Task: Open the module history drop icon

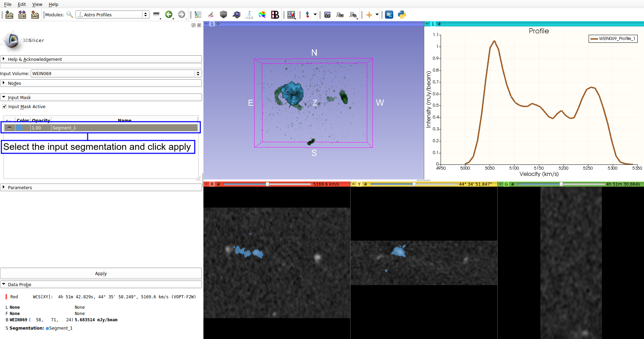Action: coord(157,15)
